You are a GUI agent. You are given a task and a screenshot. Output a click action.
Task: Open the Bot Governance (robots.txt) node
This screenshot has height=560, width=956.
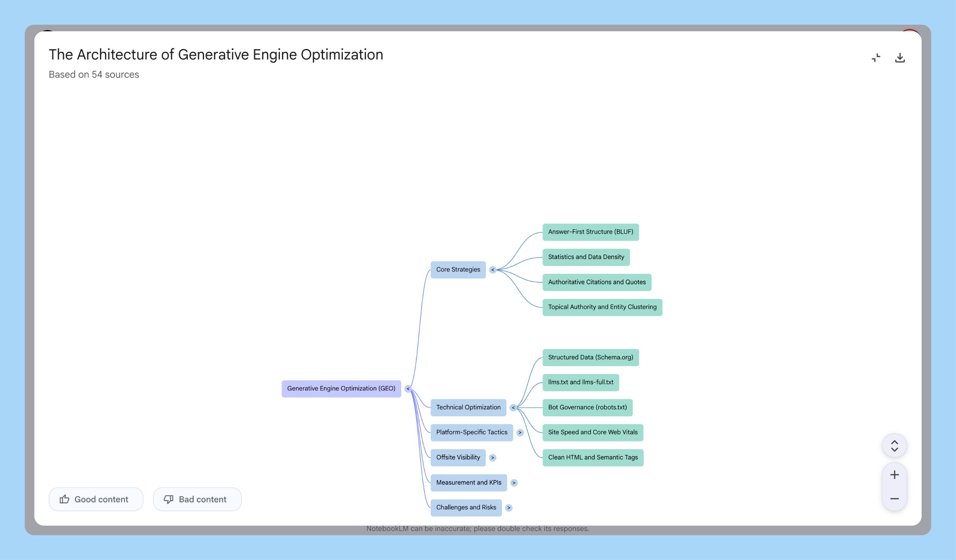[587, 407]
